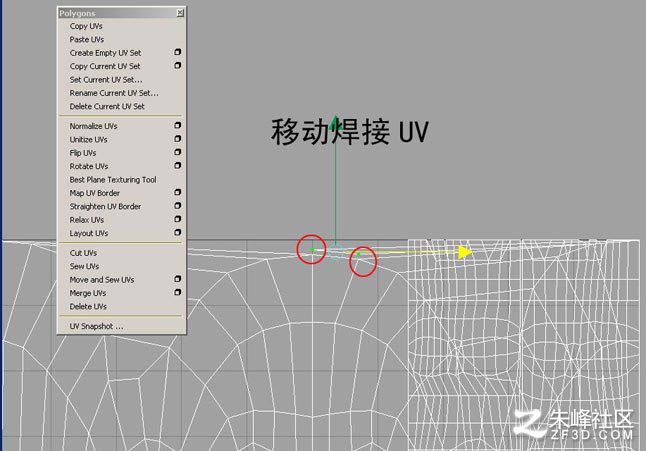Open Create Empty UV Set options box

coord(178,52)
